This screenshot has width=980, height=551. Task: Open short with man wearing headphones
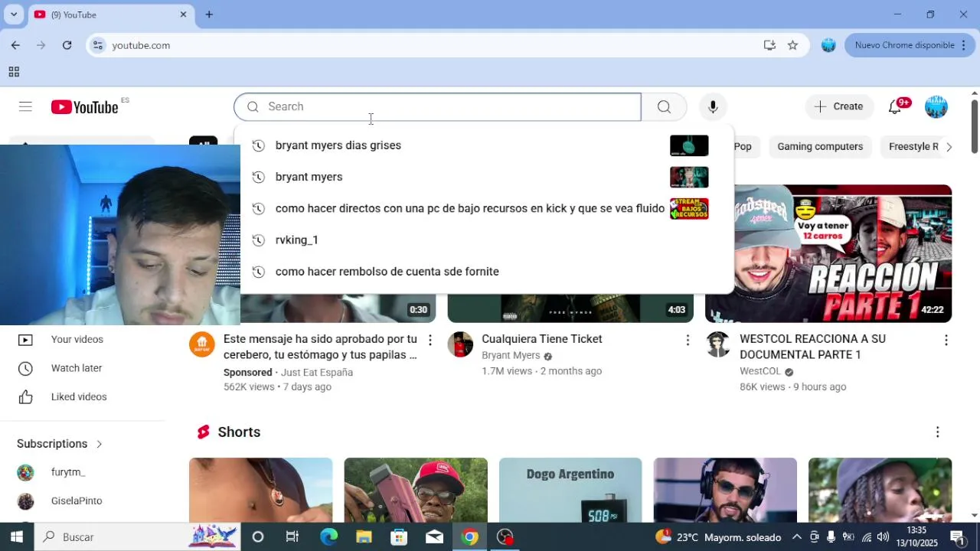[x=725, y=490]
